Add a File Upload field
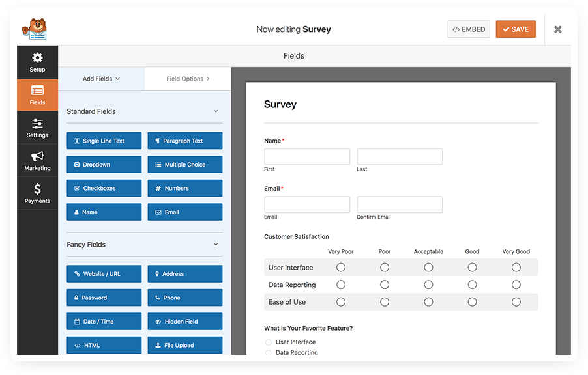Image resolution: width=588 pixels, height=375 pixels. tap(184, 344)
